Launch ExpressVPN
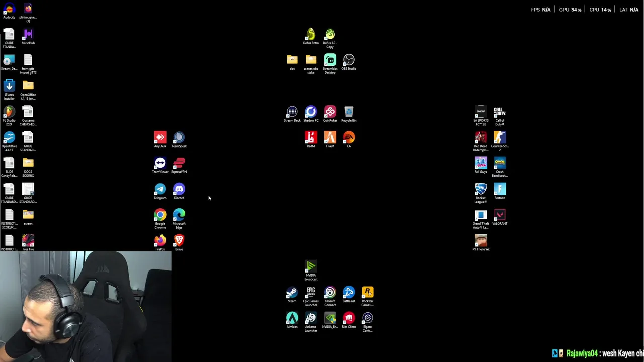This screenshot has width=644, height=362. pos(179,165)
